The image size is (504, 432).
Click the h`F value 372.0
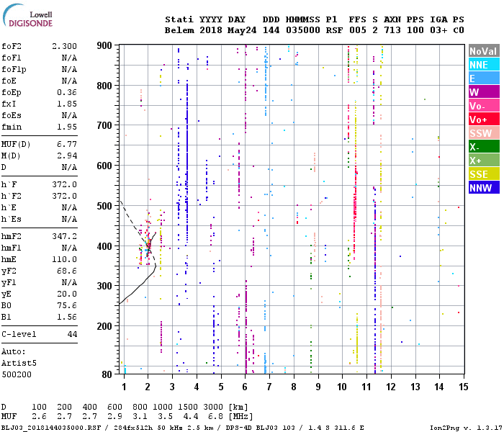[x=64, y=184]
